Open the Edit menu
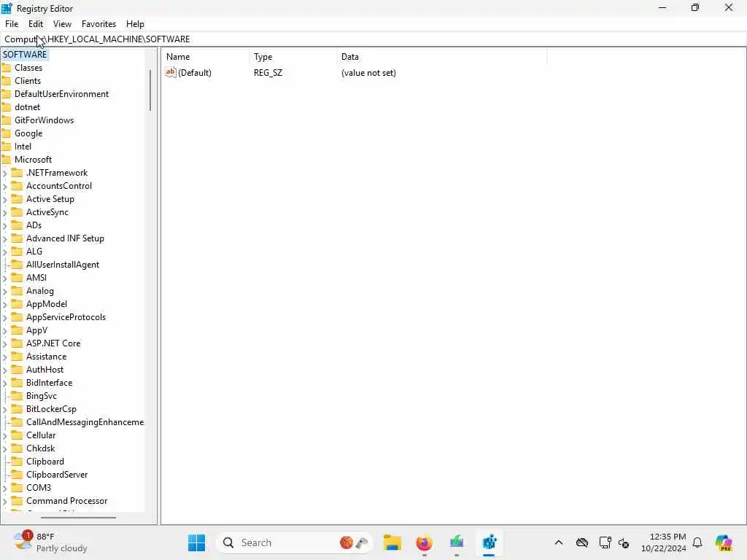747x560 pixels. (x=36, y=24)
